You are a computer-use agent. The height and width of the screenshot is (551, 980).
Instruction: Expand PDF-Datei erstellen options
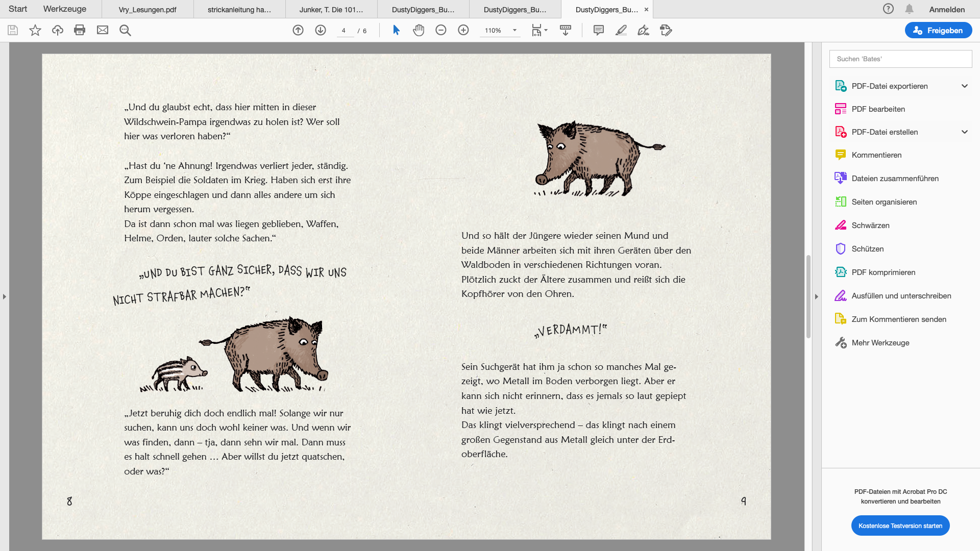965,132
